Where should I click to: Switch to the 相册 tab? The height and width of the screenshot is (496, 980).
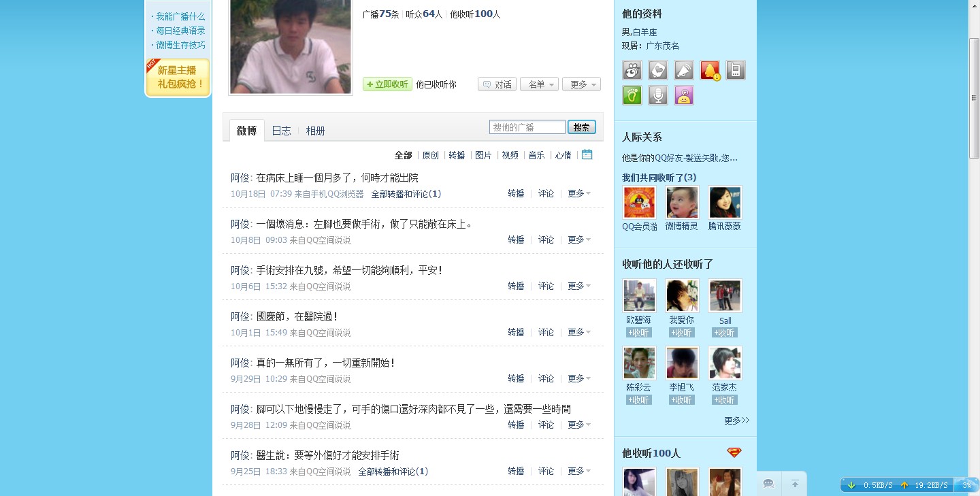click(315, 131)
